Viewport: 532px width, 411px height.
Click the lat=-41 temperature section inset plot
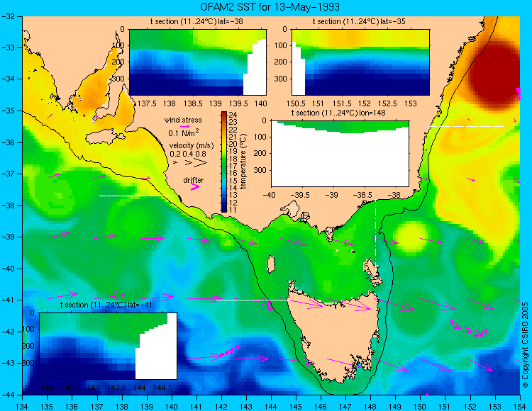point(109,346)
